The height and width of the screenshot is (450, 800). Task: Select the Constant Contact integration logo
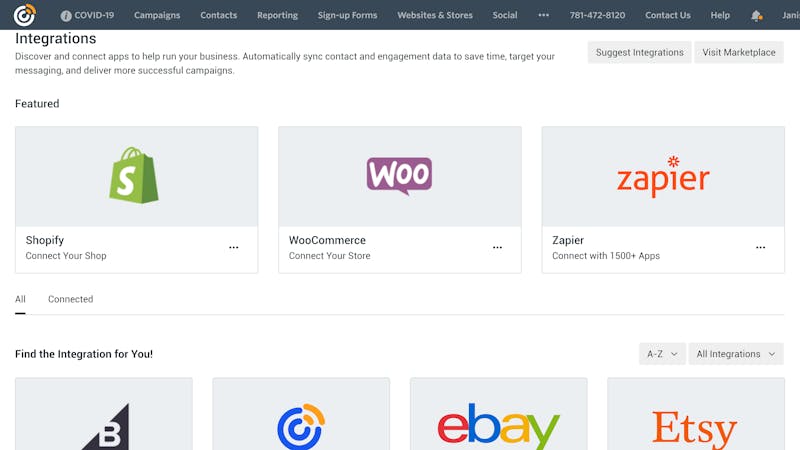tap(301, 427)
